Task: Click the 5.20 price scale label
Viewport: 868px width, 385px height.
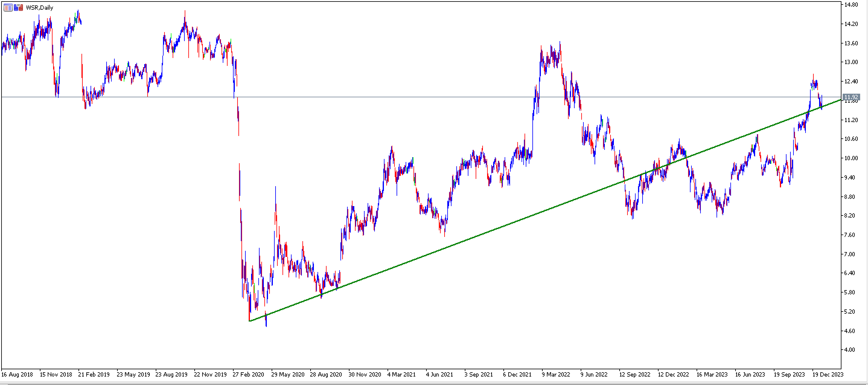Action: [x=850, y=312]
